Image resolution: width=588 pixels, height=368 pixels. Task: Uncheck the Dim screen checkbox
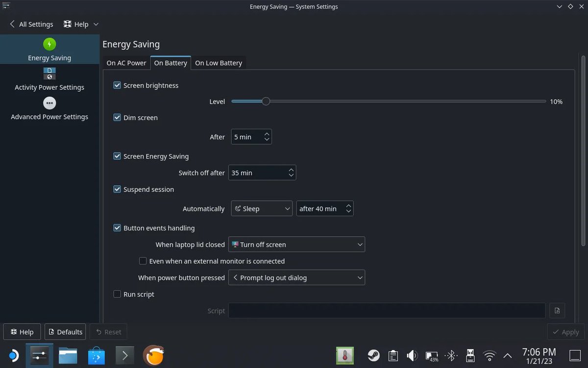coord(117,118)
